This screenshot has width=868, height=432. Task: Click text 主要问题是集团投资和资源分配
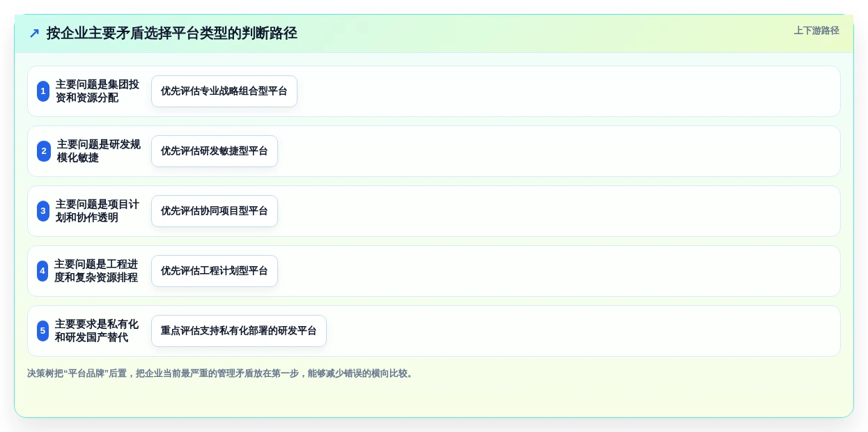pyautogui.click(x=98, y=91)
